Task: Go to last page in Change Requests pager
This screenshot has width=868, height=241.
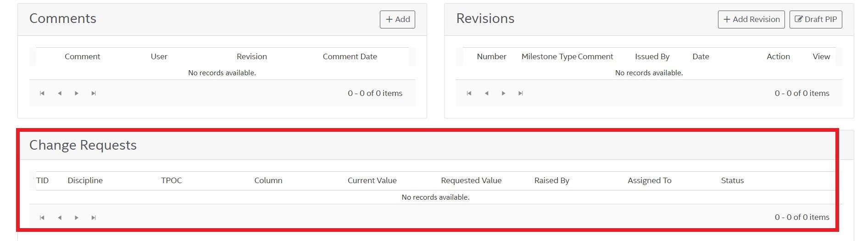Action: [94, 218]
